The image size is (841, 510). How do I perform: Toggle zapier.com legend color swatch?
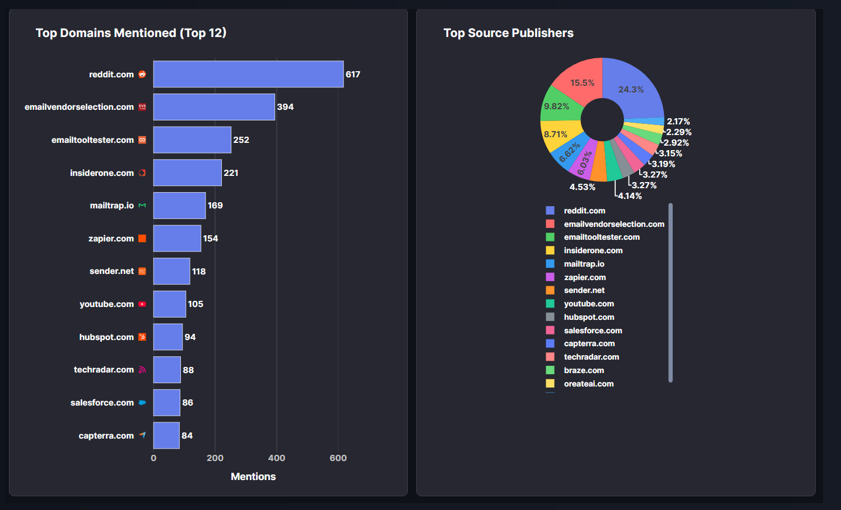click(550, 277)
